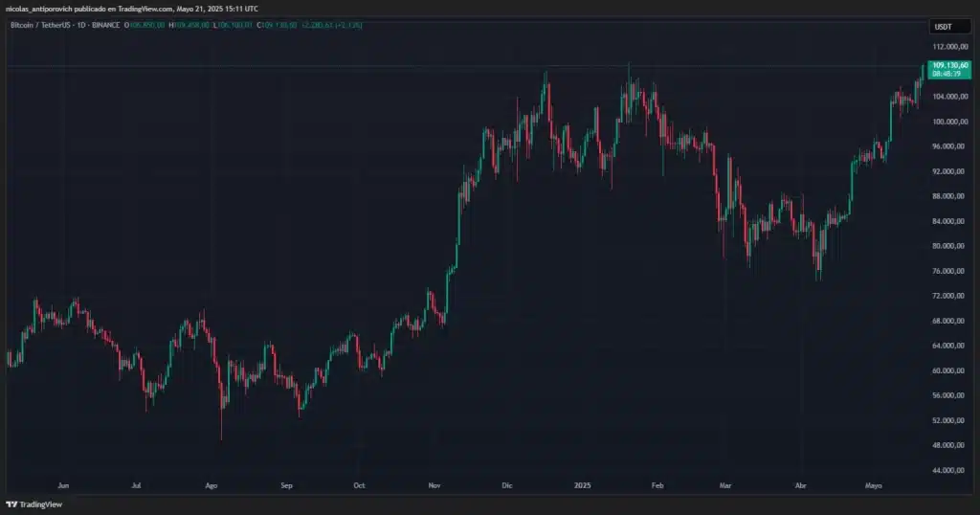Click the Ago label on time axis

click(x=212, y=485)
